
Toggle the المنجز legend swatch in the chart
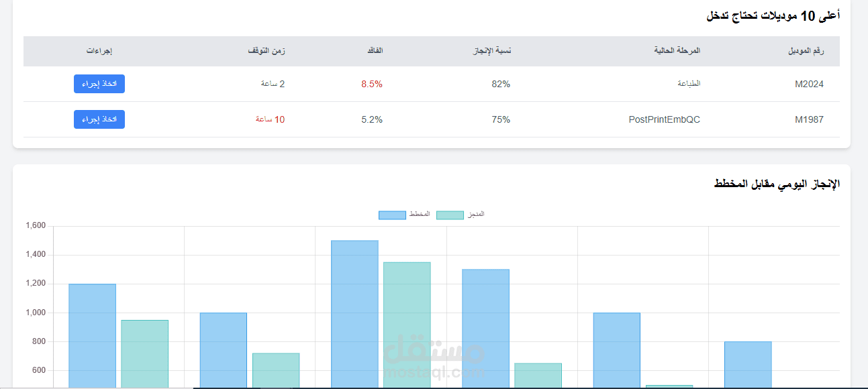tap(450, 215)
